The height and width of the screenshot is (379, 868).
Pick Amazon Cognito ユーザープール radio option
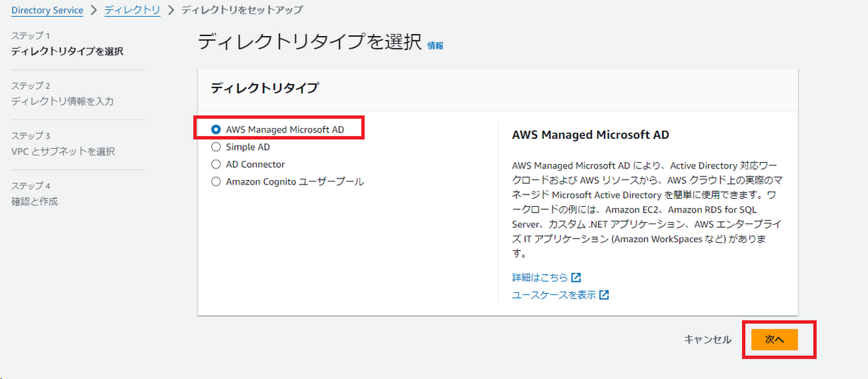pyautogui.click(x=216, y=182)
